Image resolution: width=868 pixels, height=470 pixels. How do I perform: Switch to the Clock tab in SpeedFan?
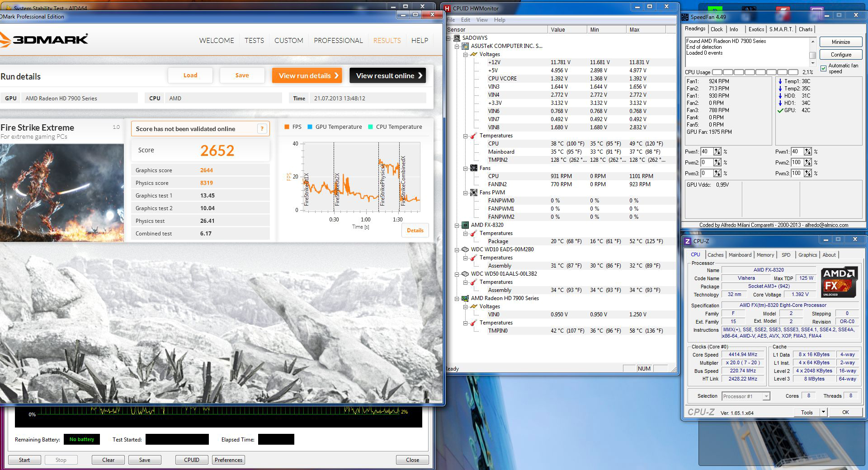[717, 29]
